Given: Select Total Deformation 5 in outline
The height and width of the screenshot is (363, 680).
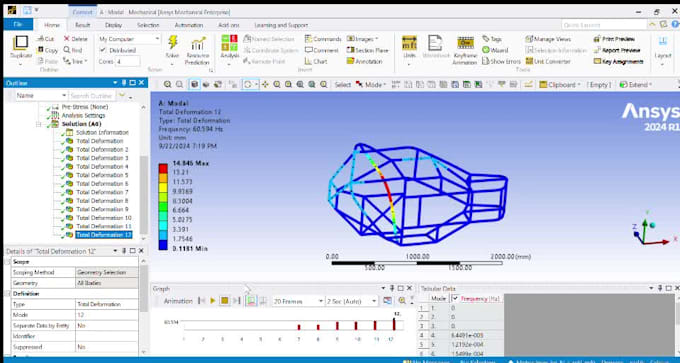Looking at the screenshot, I should 102,175.
